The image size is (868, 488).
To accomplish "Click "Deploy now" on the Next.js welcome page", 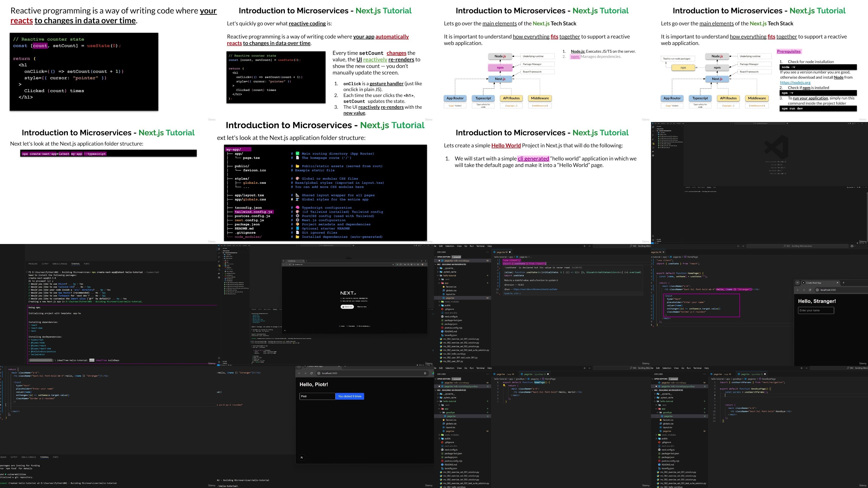I will point(347,307).
